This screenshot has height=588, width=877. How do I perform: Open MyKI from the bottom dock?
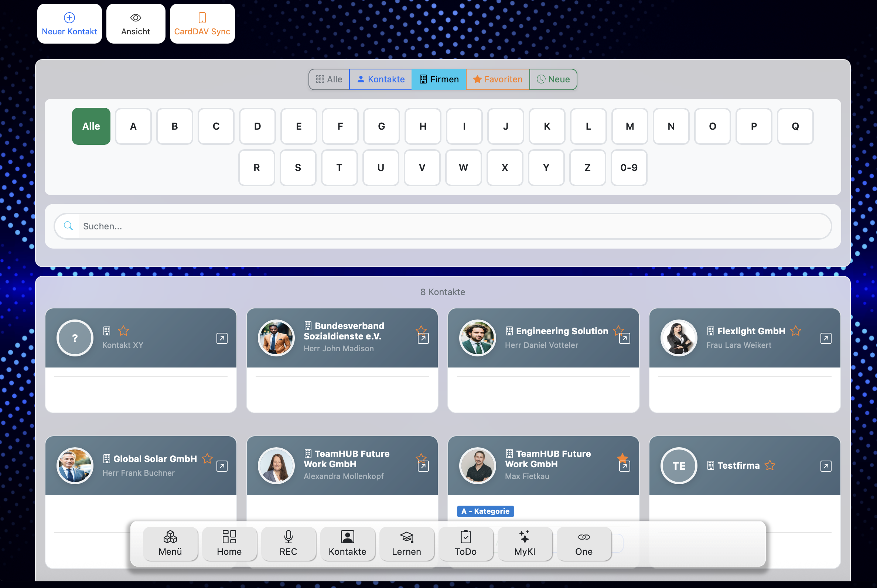(525, 543)
